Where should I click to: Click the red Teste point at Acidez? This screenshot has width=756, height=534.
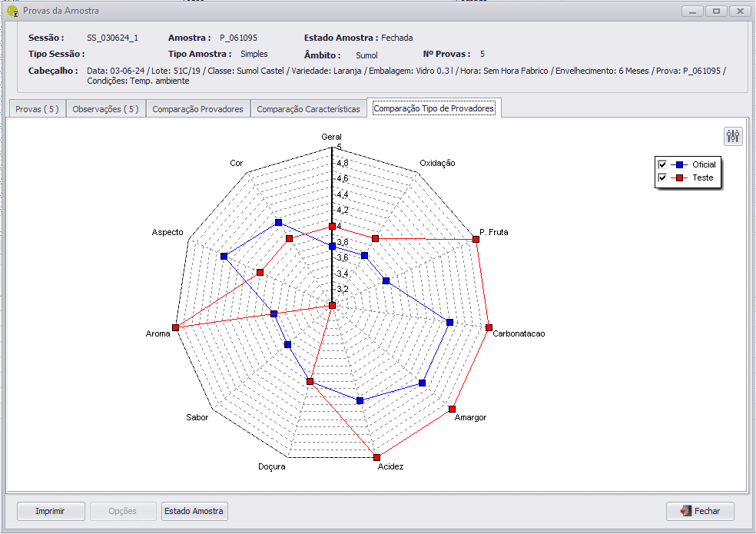(x=376, y=457)
